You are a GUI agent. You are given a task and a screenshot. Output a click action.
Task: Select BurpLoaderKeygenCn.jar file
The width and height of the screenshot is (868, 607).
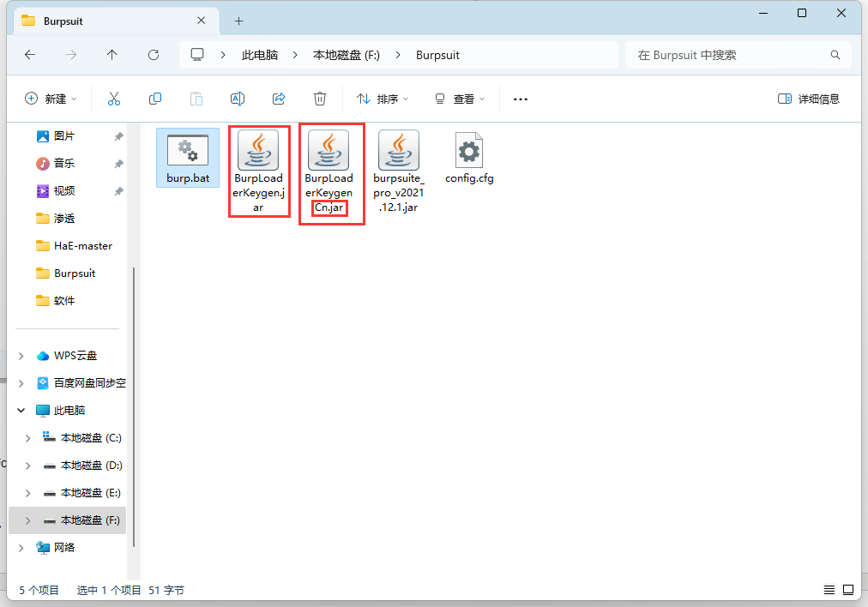(329, 173)
